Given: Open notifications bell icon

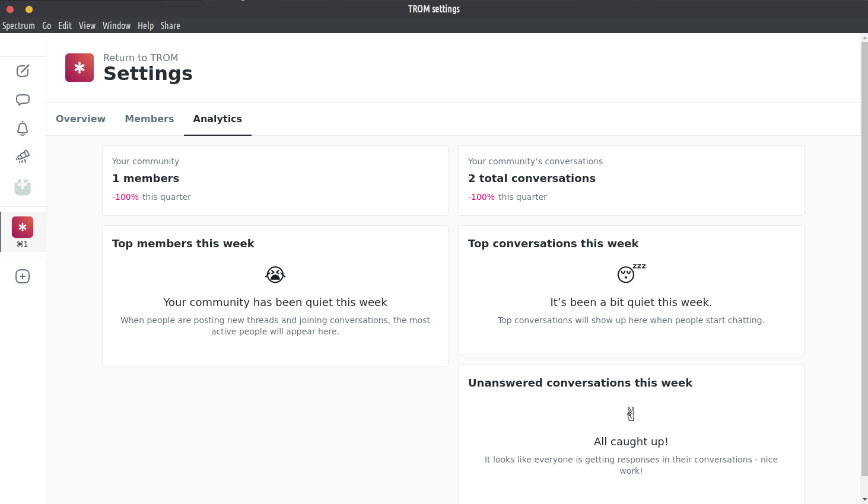Looking at the screenshot, I should pyautogui.click(x=23, y=129).
